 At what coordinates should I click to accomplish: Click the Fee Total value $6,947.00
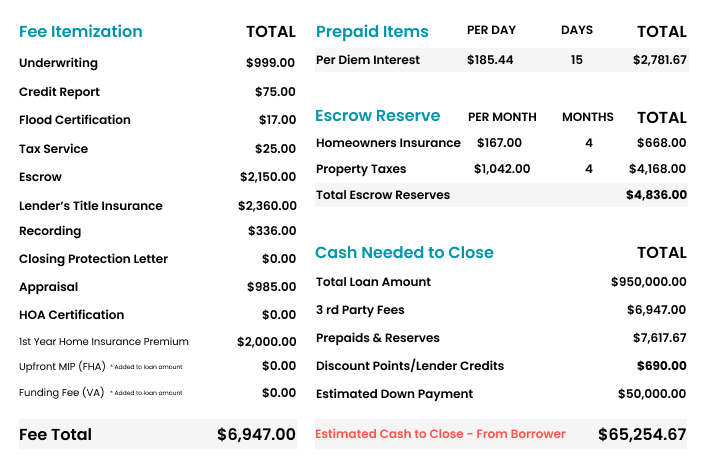point(256,434)
